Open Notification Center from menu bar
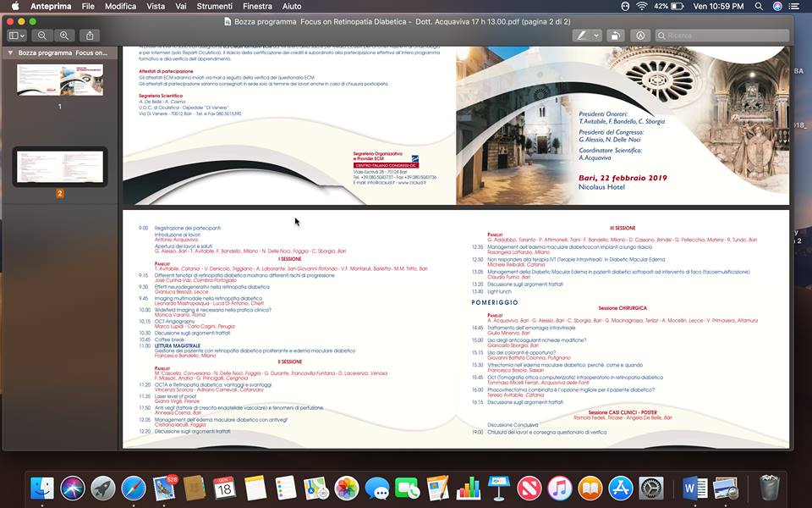This screenshot has width=812, height=508. coord(794,6)
